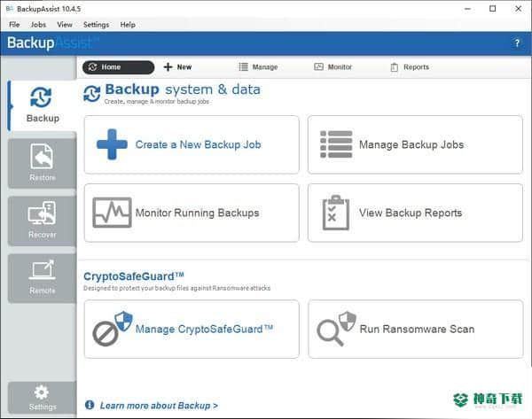Click the help question mark in blue header
532x419 pixels.
coord(517,43)
